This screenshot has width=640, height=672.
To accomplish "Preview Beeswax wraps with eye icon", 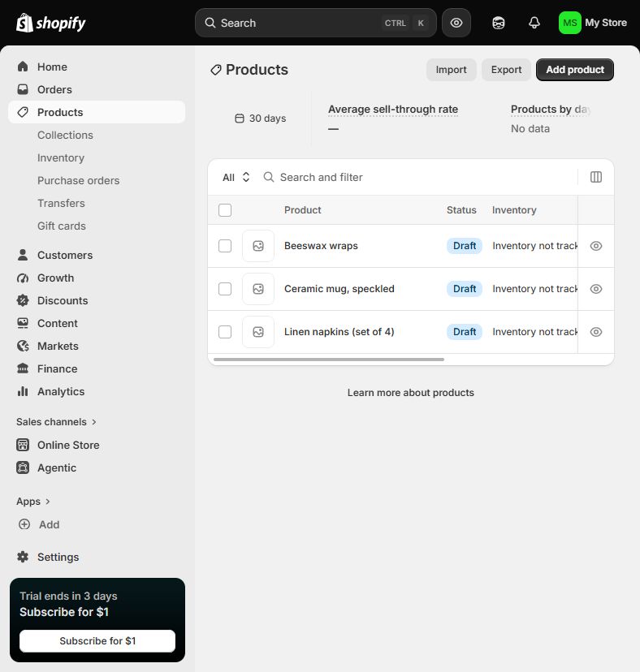I will tap(596, 246).
